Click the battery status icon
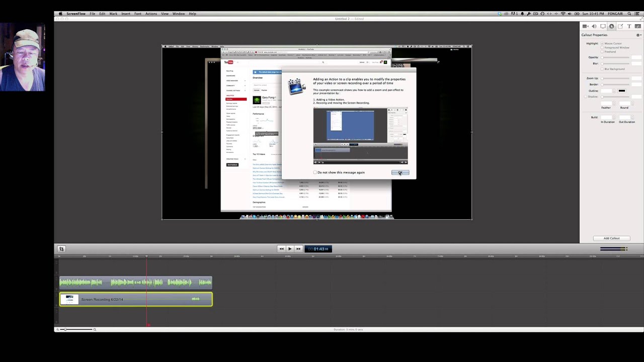 [x=577, y=14]
